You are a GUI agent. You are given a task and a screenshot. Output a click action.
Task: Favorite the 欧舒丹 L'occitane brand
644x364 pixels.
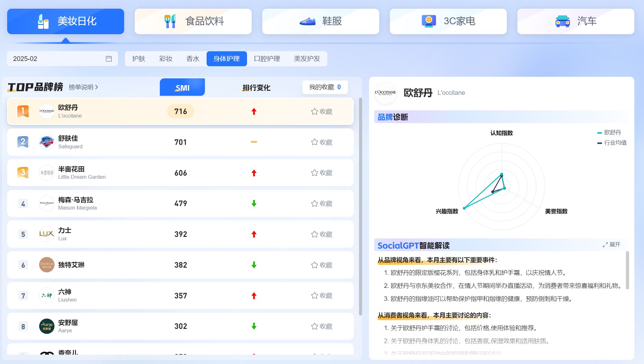click(321, 112)
